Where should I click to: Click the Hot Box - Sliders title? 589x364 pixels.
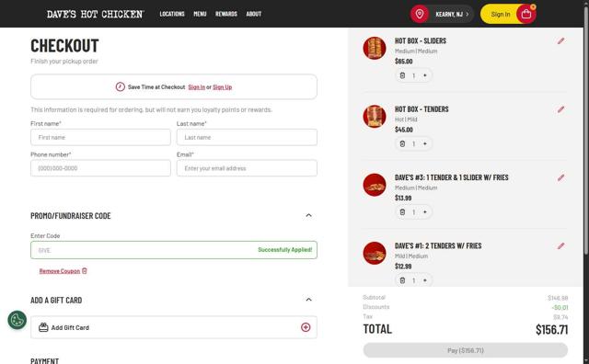[421, 40]
